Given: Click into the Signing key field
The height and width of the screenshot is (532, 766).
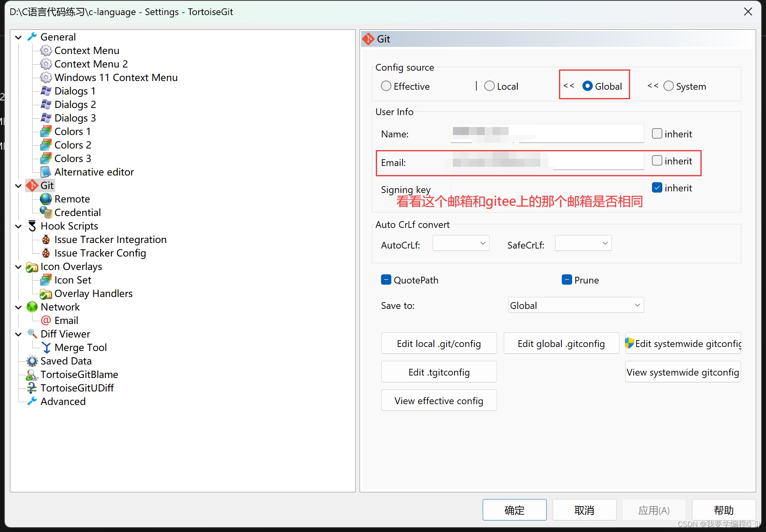Looking at the screenshot, I should point(547,188).
